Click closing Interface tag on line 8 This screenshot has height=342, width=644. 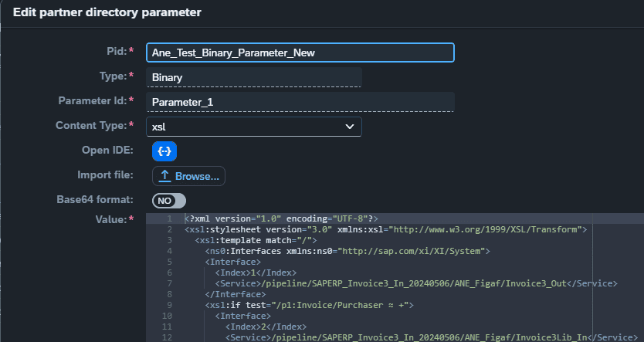[x=236, y=294]
